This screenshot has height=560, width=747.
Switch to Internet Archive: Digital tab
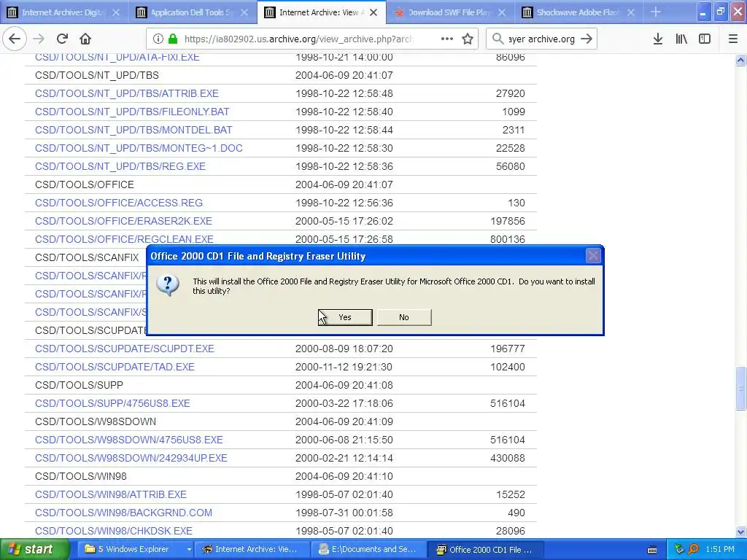tap(64, 12)
